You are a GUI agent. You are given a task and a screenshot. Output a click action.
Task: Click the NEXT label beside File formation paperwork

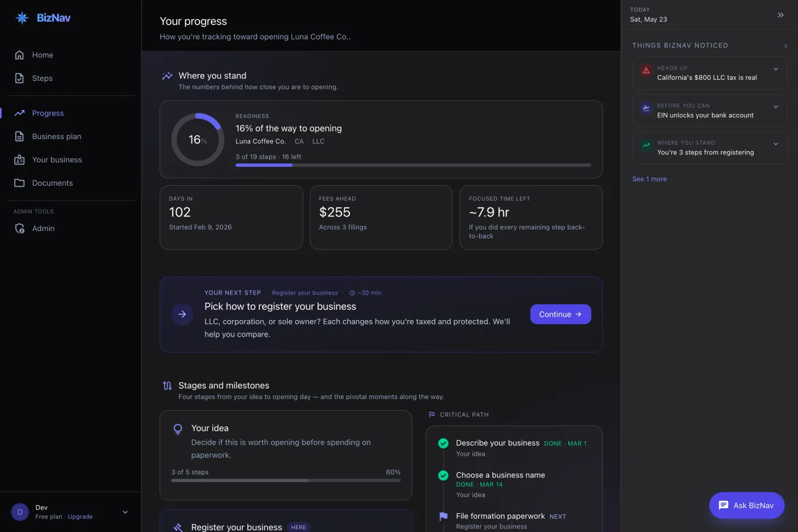pos(557,517)
